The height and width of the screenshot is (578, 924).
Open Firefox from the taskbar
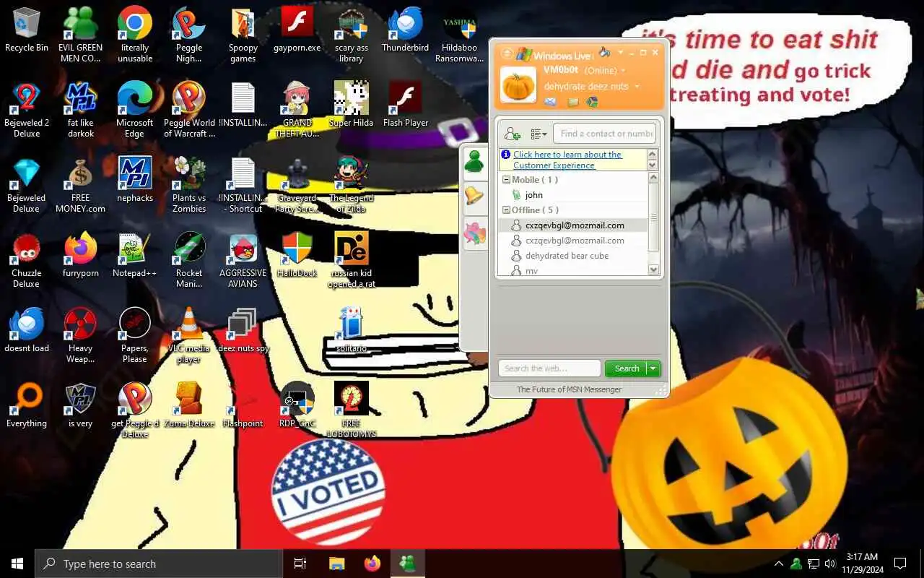click(372, 564)
